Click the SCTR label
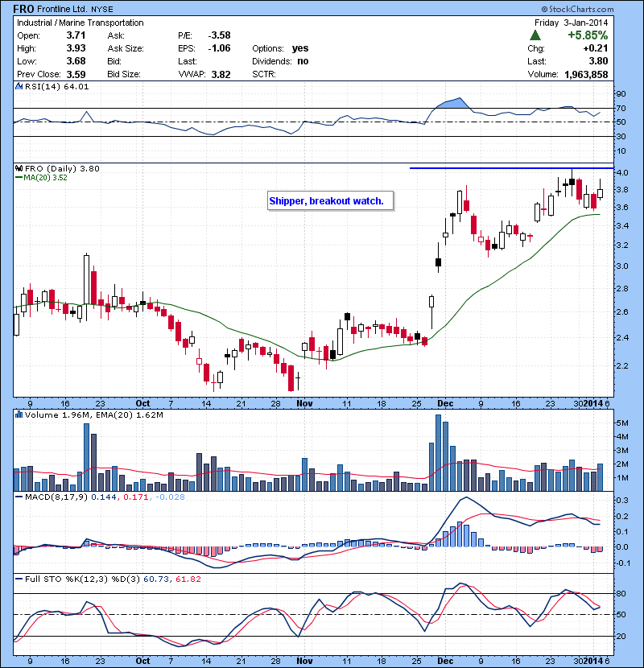Viewport: 644px width, 668px height. [264, 74]
